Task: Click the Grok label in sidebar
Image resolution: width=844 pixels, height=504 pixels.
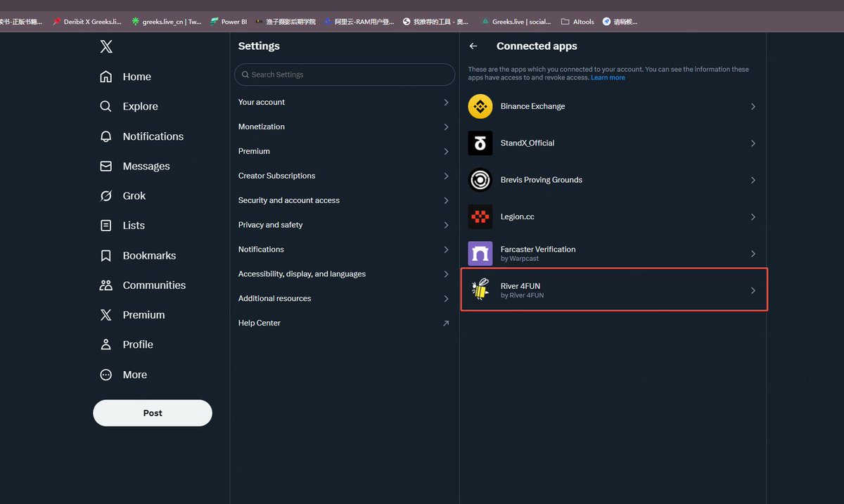Action: (134, 195)
